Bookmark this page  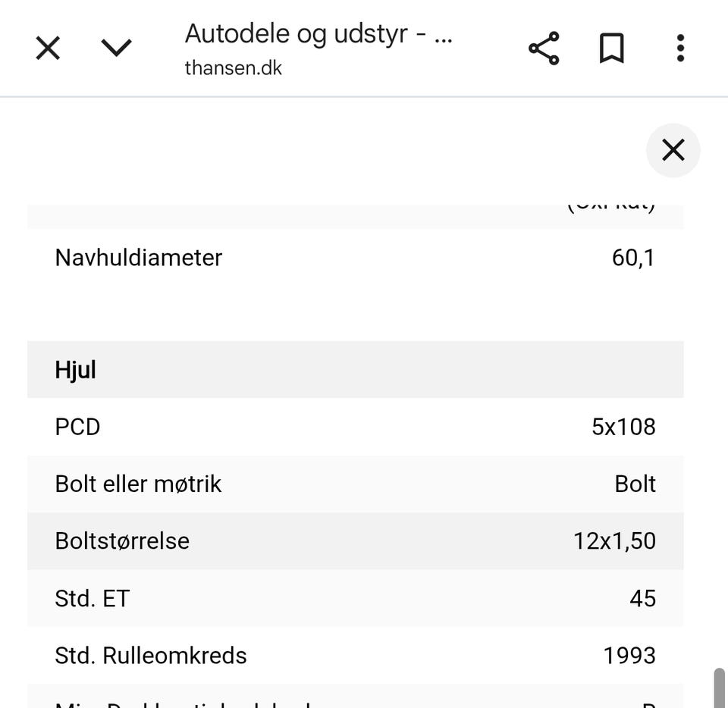[611, 49]
